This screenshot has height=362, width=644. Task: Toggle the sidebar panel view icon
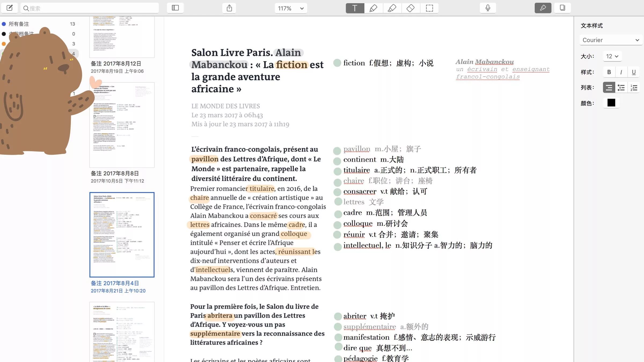[x=175, y=8]
